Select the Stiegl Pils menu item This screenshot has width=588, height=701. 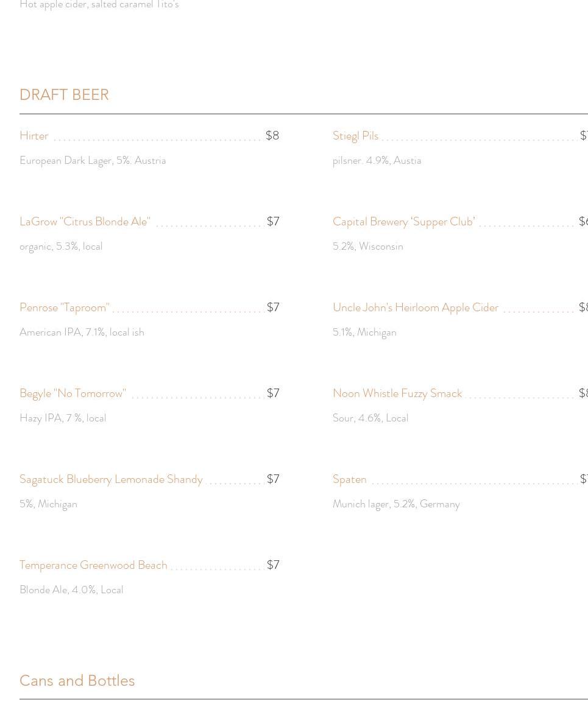tap(355, 136)
